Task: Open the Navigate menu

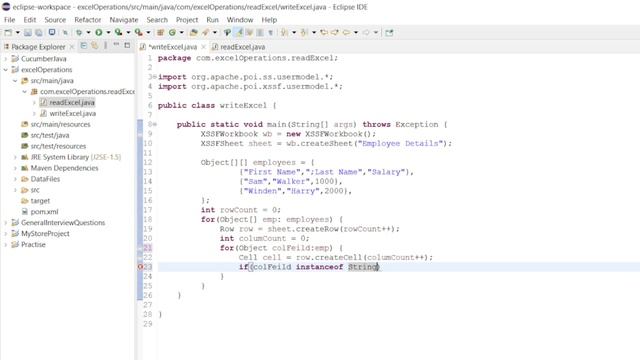Action: pyautogui.click(x=124, y=20)
